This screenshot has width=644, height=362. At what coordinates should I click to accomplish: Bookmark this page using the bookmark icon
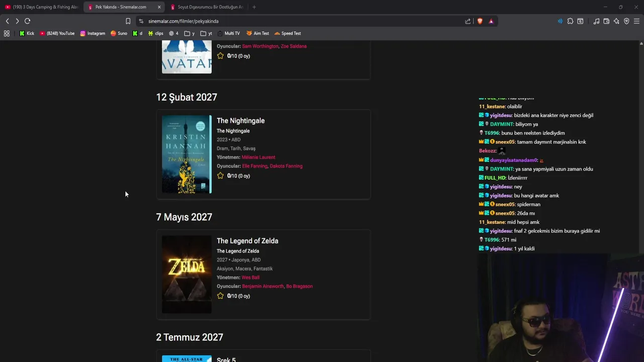click(x=128, y=21)
